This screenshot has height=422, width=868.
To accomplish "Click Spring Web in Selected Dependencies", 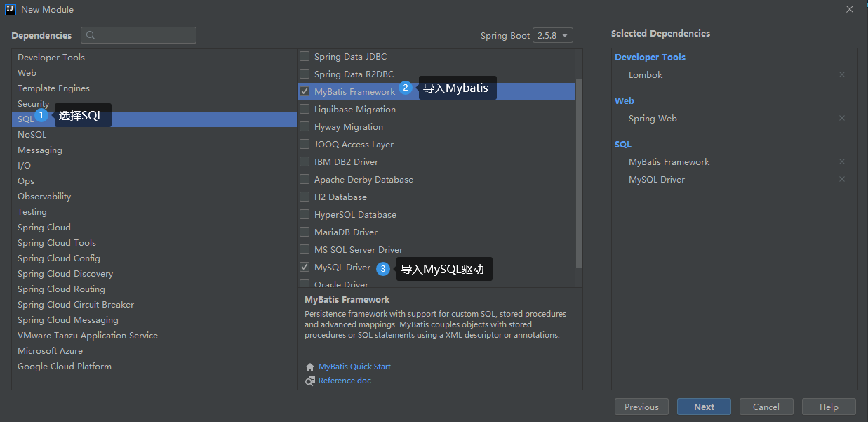I will coord(653,118).
